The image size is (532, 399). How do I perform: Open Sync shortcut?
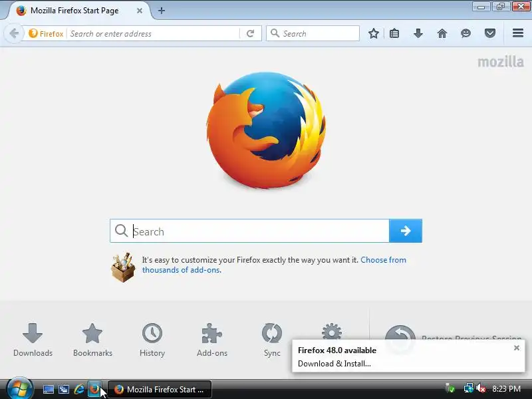click(x=272, y=340)
